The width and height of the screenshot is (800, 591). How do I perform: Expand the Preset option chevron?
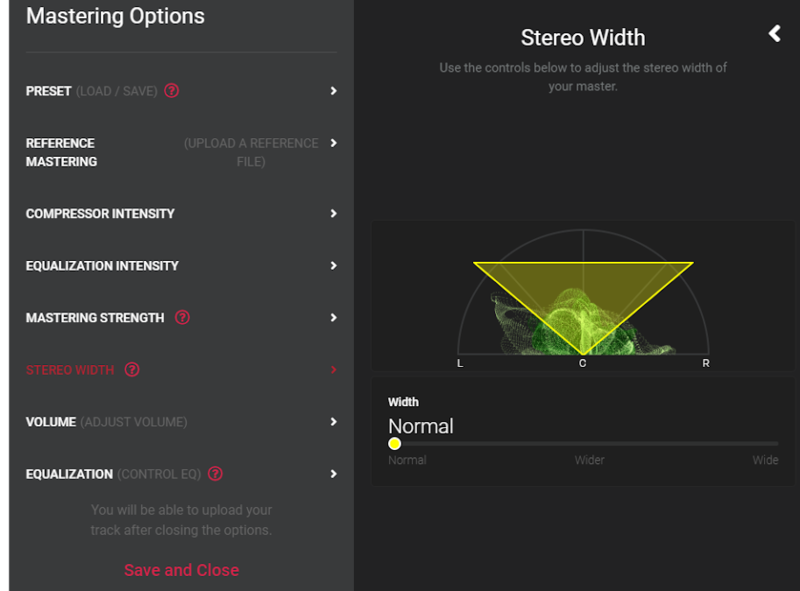click(x=334, y=91)
